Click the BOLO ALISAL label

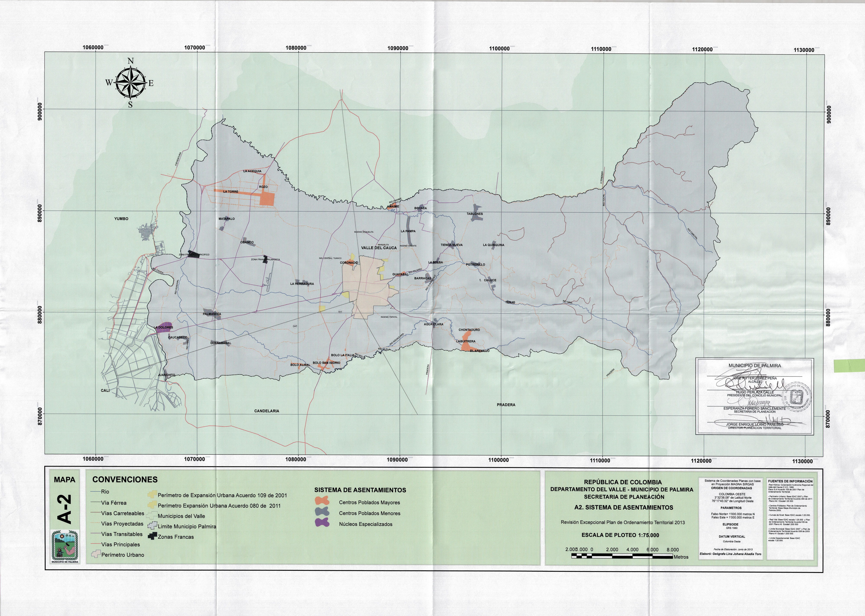click(300, 365)
